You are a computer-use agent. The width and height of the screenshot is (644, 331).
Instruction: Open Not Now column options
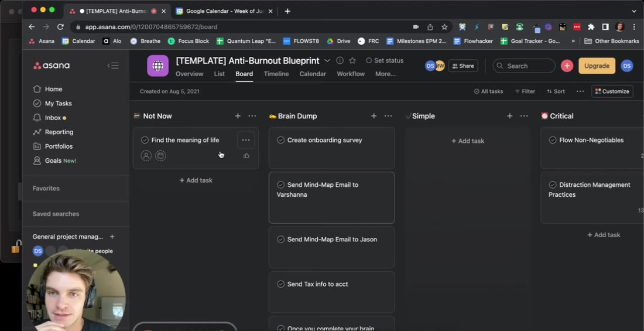click(x=252, y=116)
